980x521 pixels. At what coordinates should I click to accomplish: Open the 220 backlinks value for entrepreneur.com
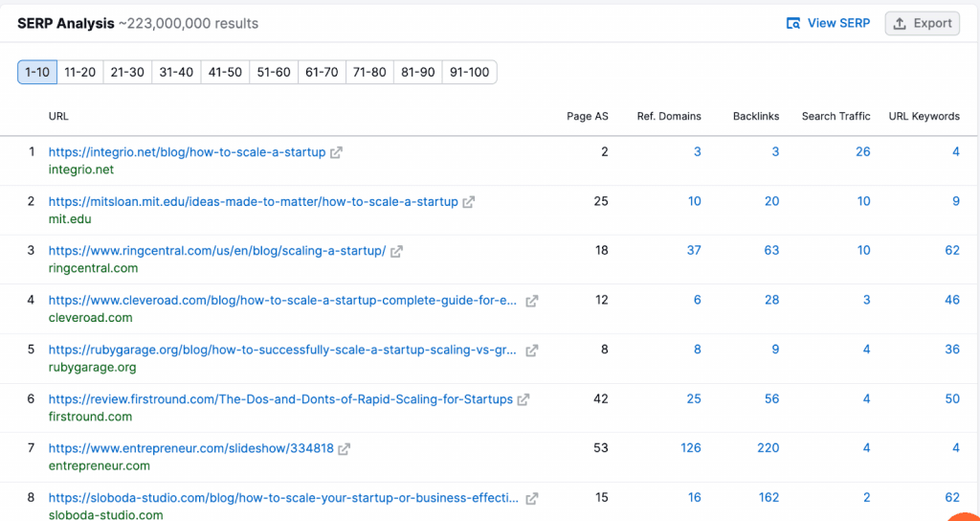click(x=767, y=448)
